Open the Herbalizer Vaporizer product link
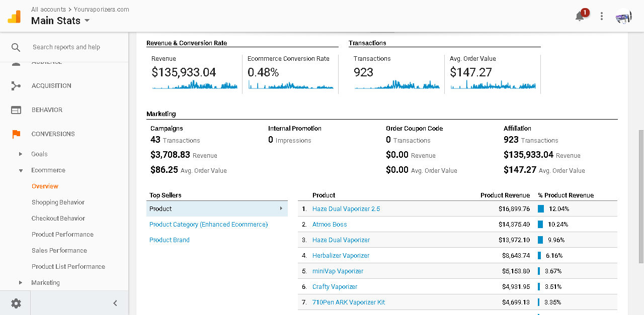The height and width of the screenshot is (315, 644). coord(341,256)
